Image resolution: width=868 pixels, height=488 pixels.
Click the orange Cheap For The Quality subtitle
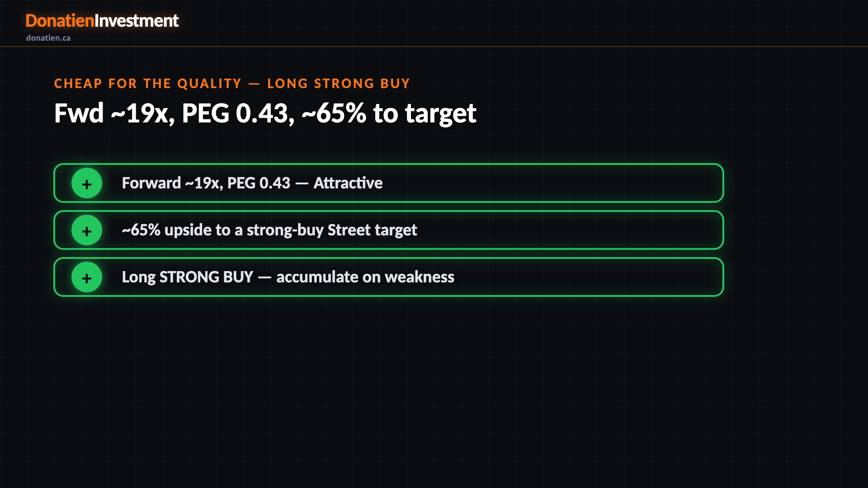point(232,84)
